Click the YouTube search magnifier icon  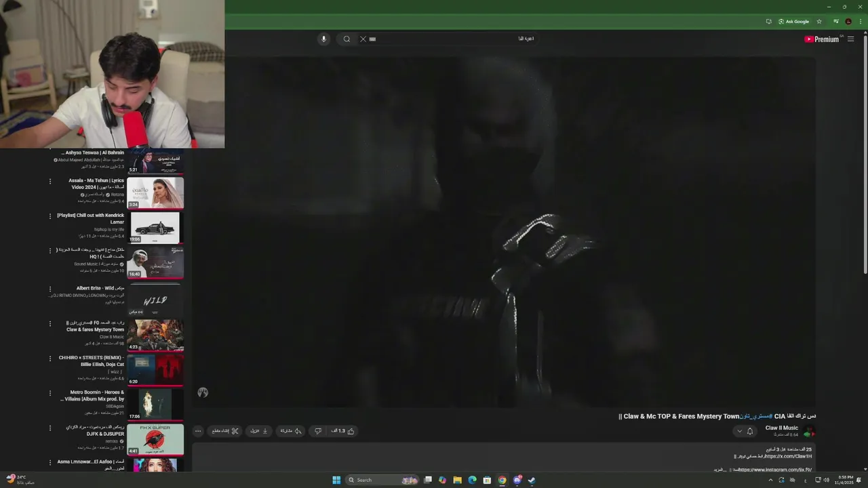coord(347,39)
